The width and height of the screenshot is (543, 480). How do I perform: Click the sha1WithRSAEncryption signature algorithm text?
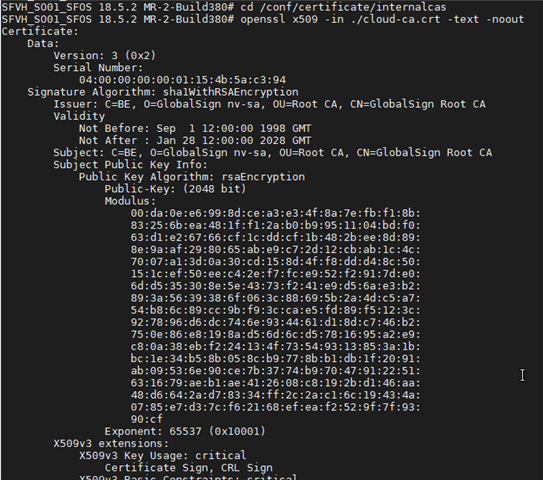click(x=230, y=92)
